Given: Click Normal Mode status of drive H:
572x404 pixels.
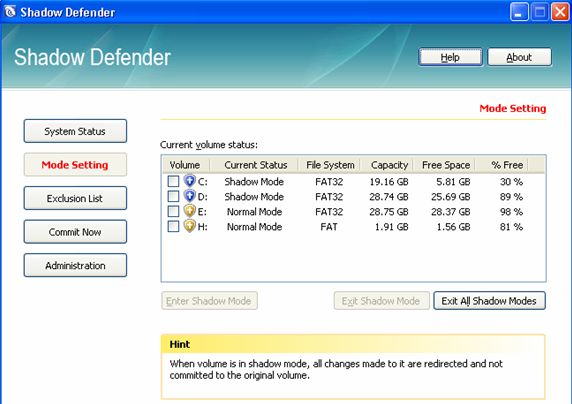Looking at the screenshot, I should (254, 227).
